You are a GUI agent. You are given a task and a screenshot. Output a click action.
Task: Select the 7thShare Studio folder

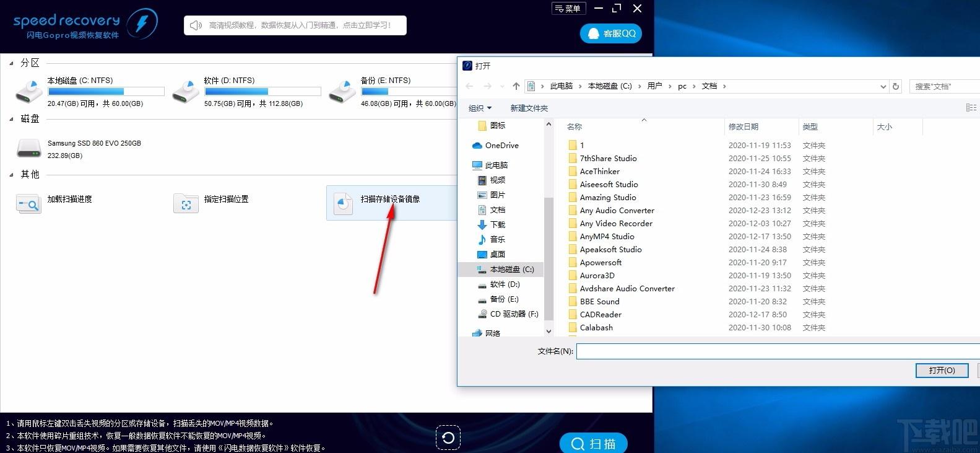[602, 159]
